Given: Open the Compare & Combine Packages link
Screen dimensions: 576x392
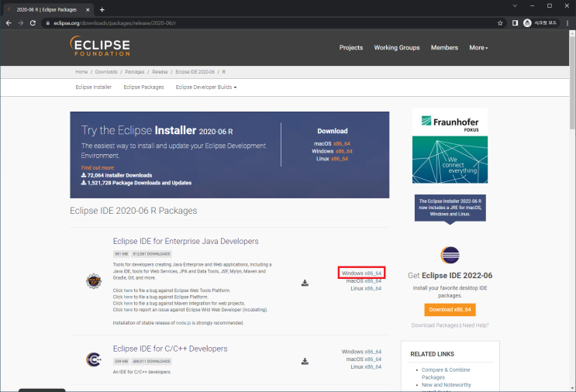Looking at the screenshot, I should tap(446, 373).
